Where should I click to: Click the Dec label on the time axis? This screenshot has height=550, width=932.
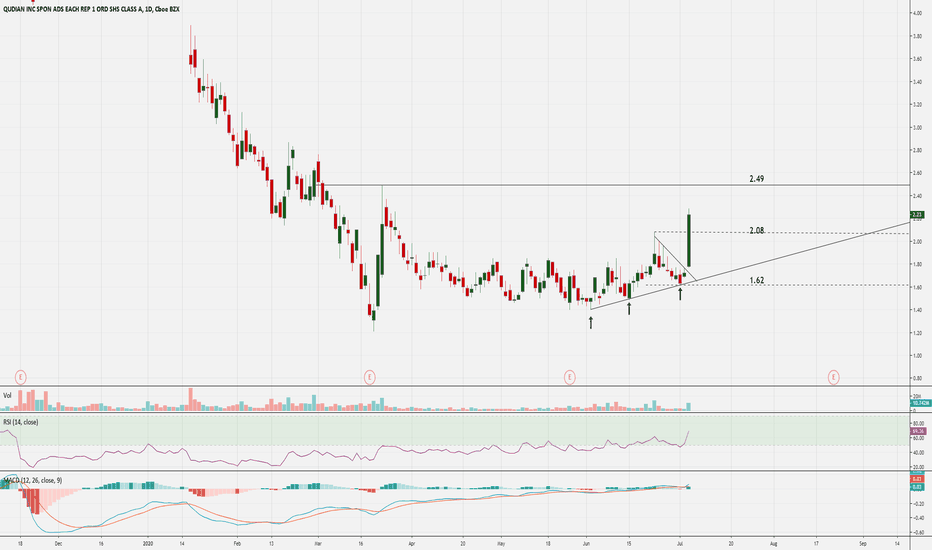pyautogui.click(x=58, y=543)
